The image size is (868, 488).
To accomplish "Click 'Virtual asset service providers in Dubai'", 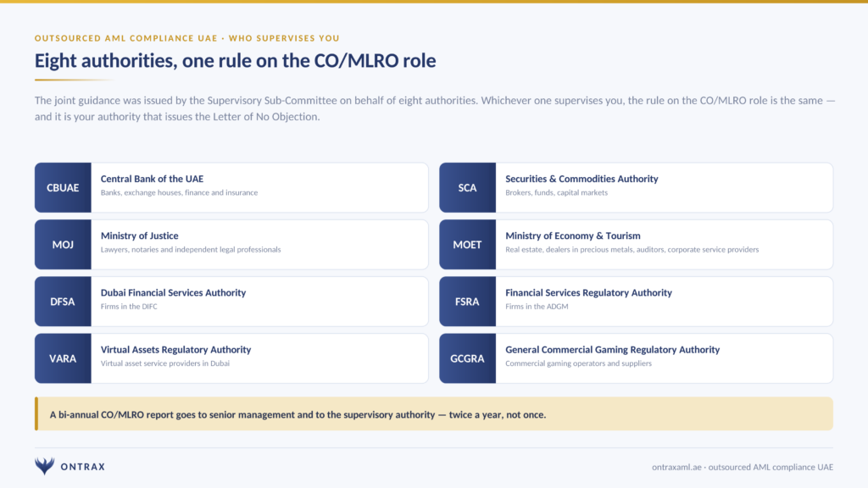I will click(x=165, y=363).
